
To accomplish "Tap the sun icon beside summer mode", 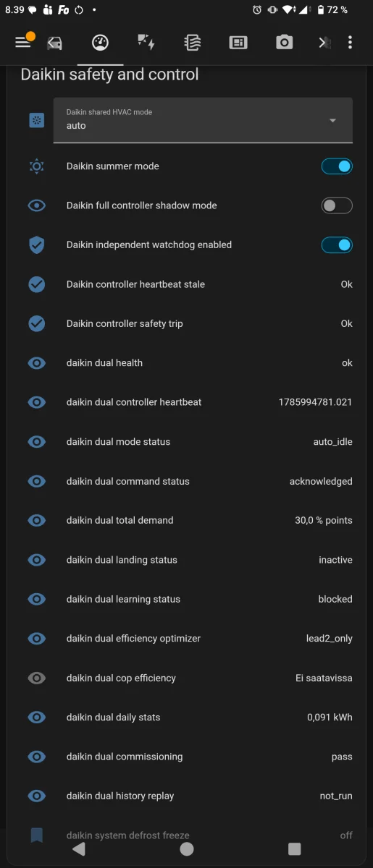I will [x=36, y=166].
